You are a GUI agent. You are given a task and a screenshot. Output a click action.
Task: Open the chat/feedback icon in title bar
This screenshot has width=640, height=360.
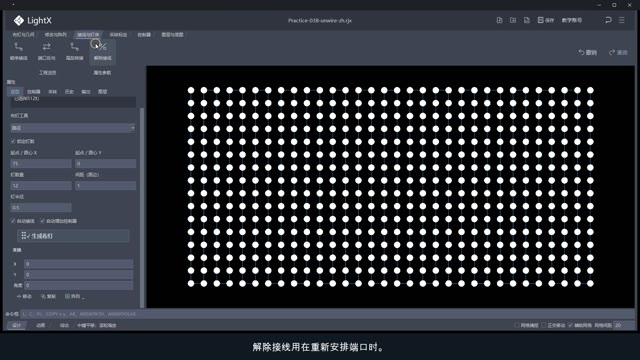click(608, 20)
